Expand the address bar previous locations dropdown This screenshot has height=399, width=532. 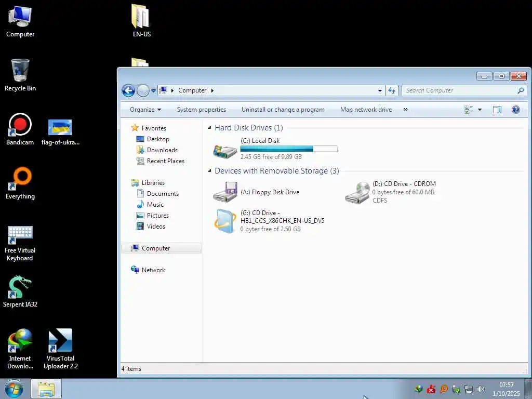coord(380,90)
